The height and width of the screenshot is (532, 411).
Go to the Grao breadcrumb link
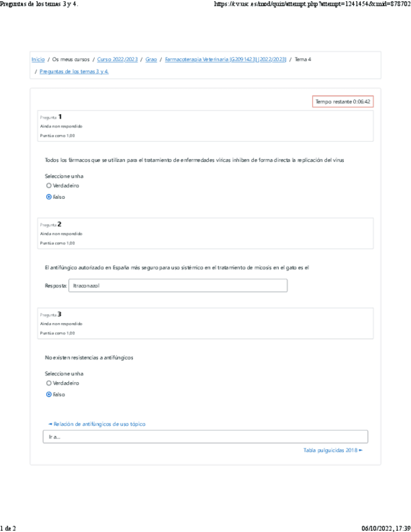point(151,59)
